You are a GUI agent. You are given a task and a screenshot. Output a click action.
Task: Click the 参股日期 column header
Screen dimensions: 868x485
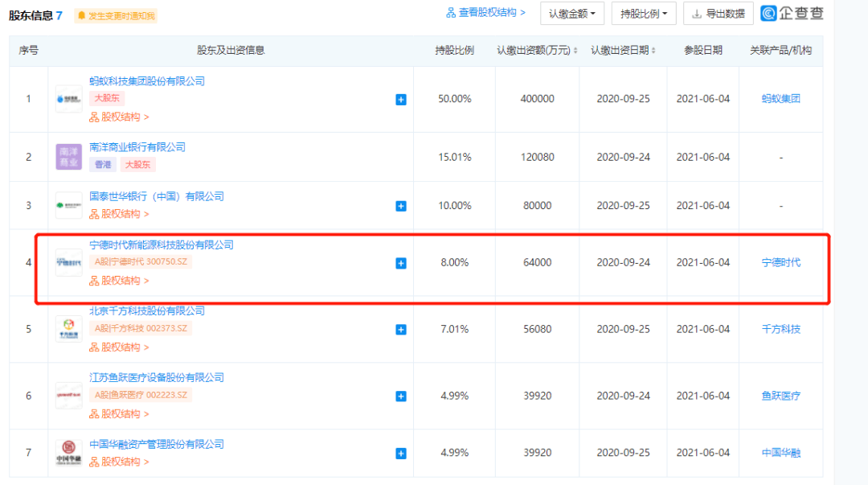click(x=703, y=51)
